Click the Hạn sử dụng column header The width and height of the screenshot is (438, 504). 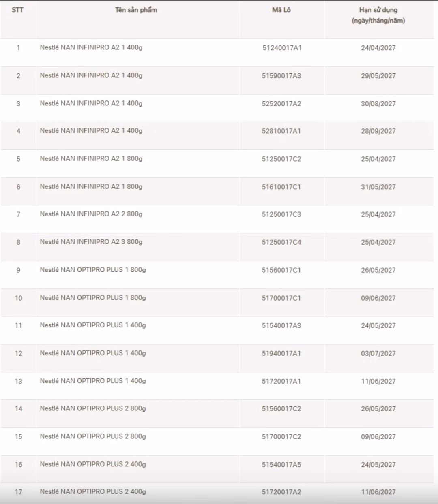click(378, 15)
